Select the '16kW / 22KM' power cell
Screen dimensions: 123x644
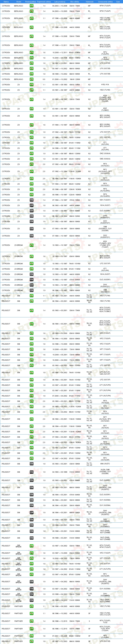tap(75, 79)
